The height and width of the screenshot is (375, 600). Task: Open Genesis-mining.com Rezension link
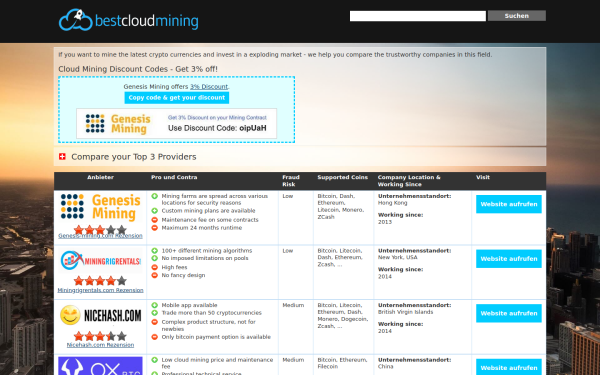(100, 236)
